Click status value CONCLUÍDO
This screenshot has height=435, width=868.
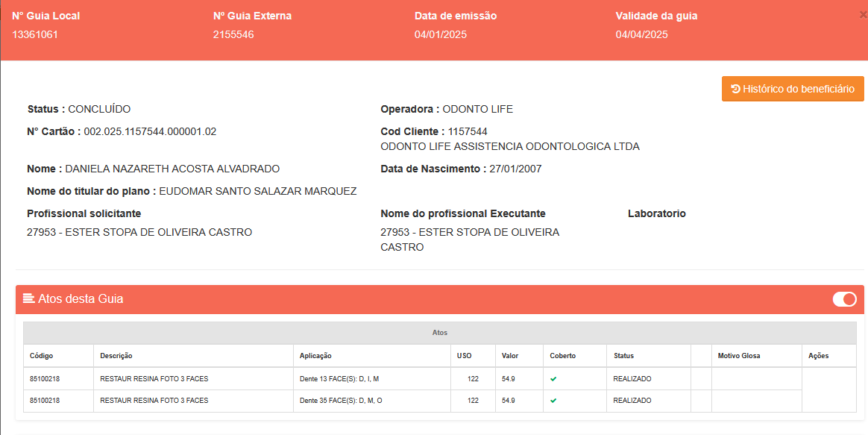pyautogui.click(x=99, y=109)
